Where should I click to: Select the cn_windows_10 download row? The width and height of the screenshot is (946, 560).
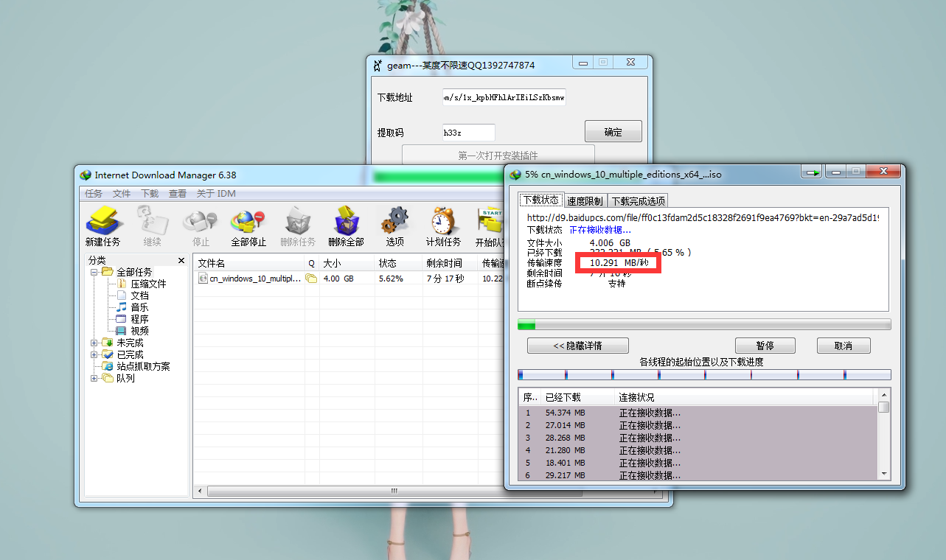(350, 279)
